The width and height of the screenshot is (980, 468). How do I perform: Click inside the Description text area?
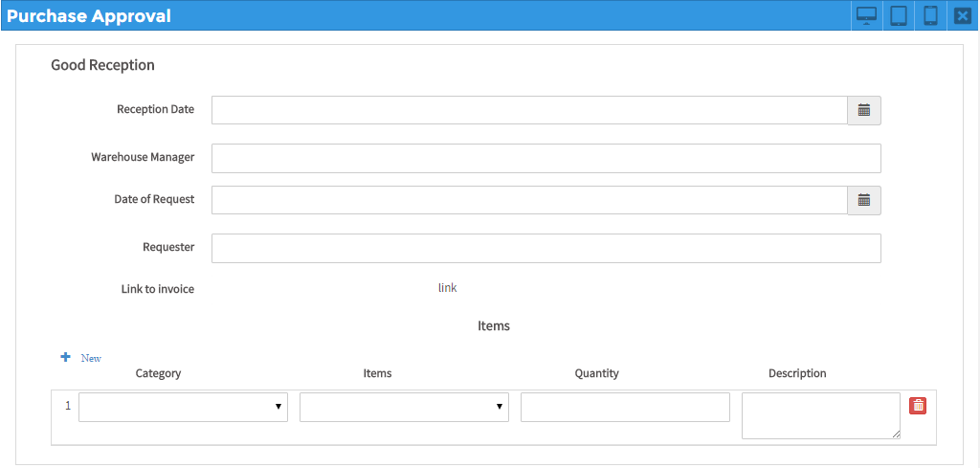[820, 415]
